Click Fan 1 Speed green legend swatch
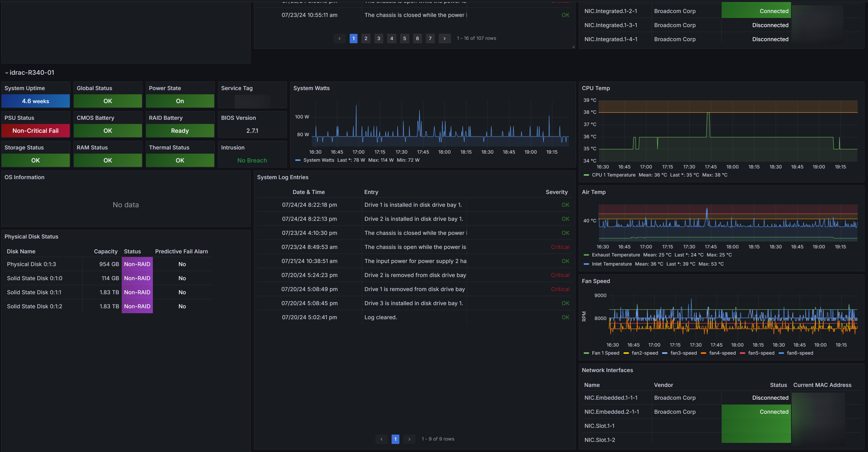 click(586, 353)
